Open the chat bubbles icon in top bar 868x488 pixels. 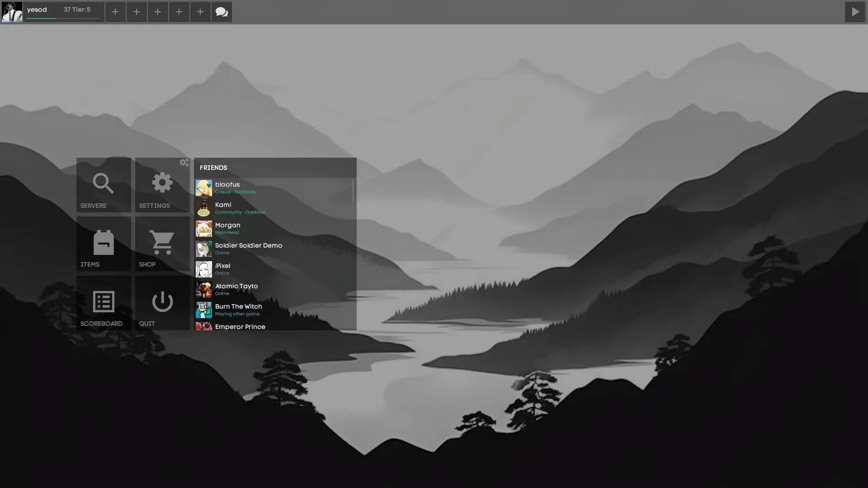(222, 12)
